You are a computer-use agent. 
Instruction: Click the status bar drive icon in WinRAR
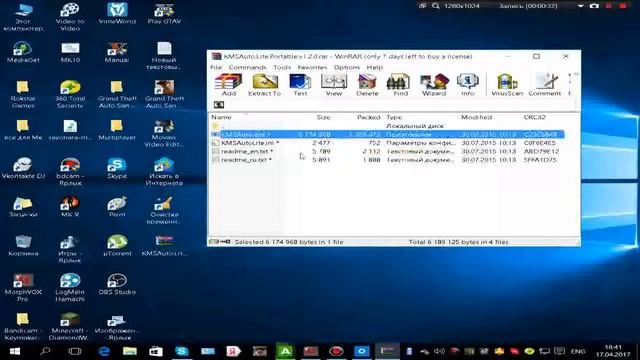(214, 242)
